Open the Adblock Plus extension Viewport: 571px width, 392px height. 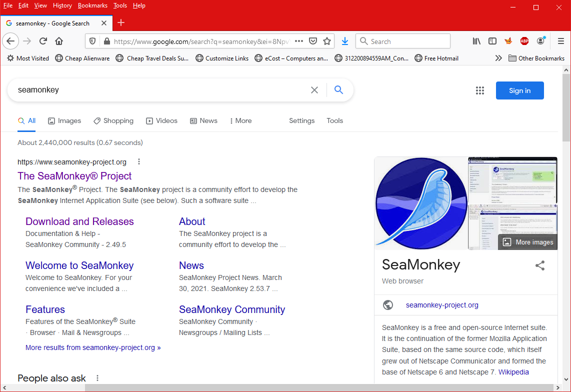(x=524, y=41)
